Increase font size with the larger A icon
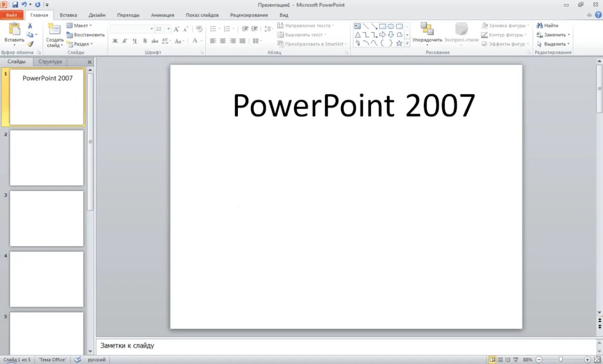Image resolution: width=603 pixels, height=364 pixels. tap(176, 29)
